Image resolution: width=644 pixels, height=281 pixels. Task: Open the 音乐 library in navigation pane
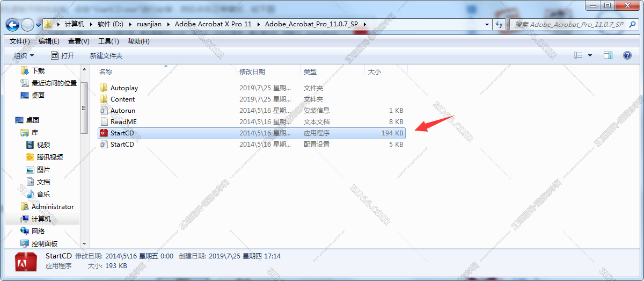tap(43, 194)
